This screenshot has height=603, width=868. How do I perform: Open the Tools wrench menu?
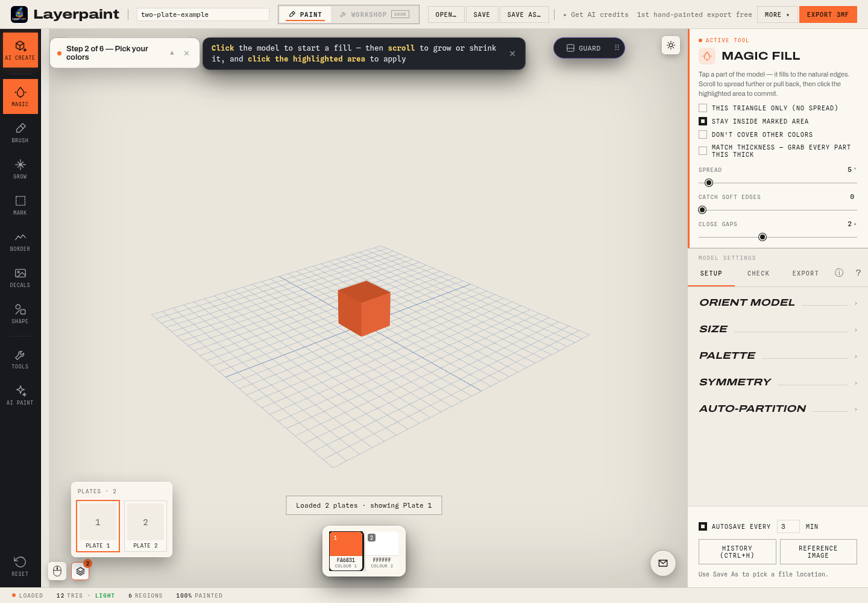(x=20, y=359)
